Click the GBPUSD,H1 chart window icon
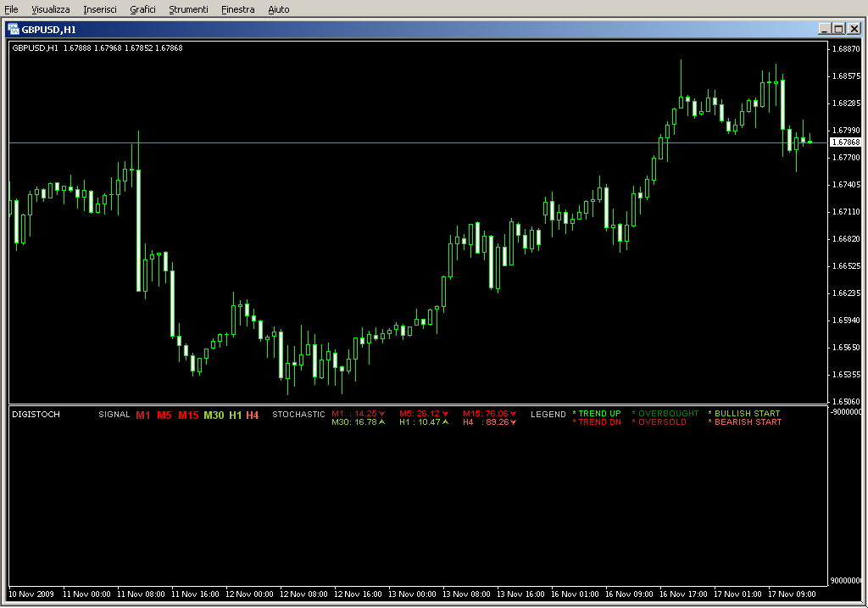 (14, 30)
